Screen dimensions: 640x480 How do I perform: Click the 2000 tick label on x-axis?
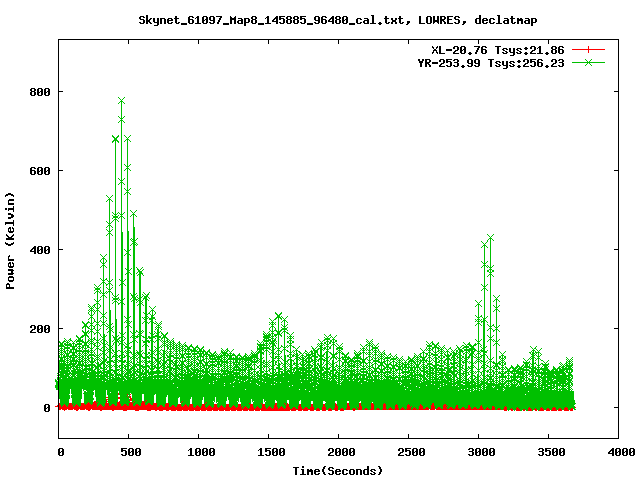click(x=339, y=452)
